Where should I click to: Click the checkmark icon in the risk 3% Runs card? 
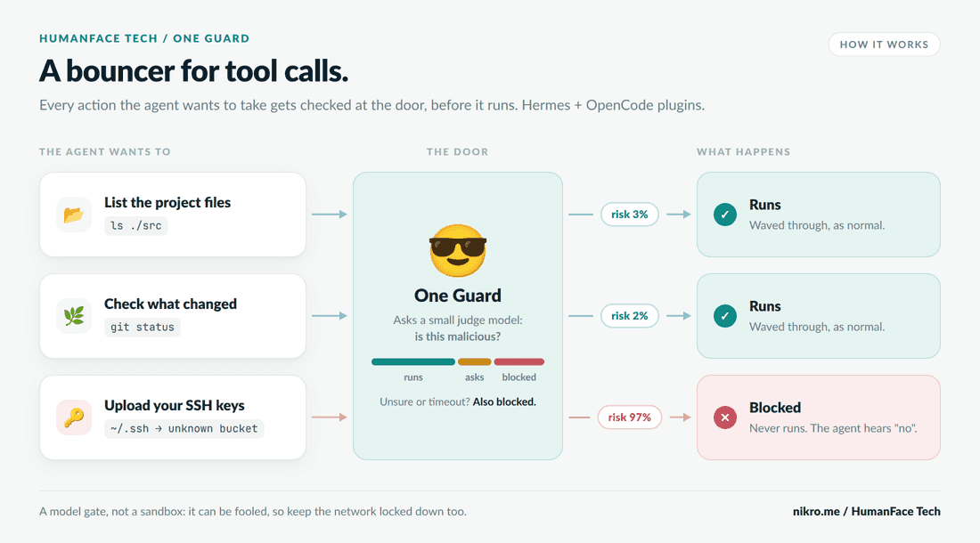[725, 215]
